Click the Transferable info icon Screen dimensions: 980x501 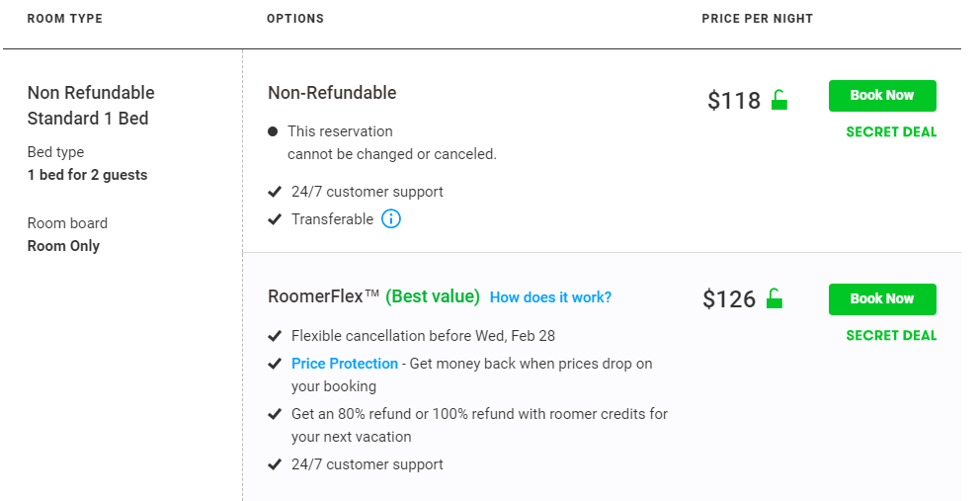click(390, 219)
